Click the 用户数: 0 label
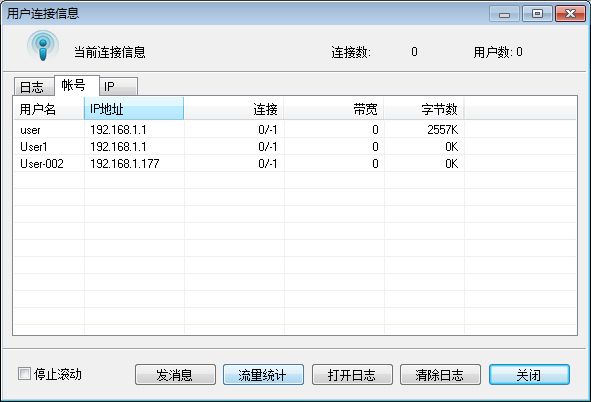Image resolution: width=591 pixels, height=402 pixels. (x=498, y=52)
